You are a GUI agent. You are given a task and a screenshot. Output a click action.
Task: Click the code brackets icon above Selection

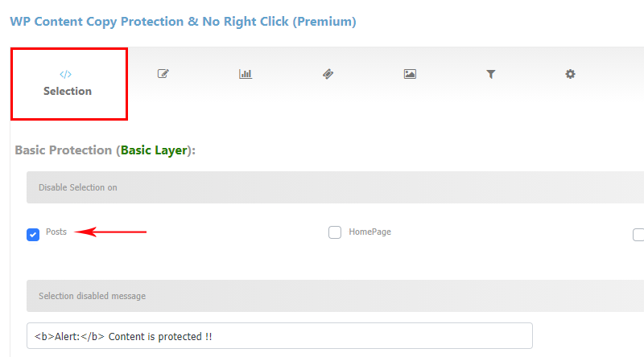(x=66, y=74)
